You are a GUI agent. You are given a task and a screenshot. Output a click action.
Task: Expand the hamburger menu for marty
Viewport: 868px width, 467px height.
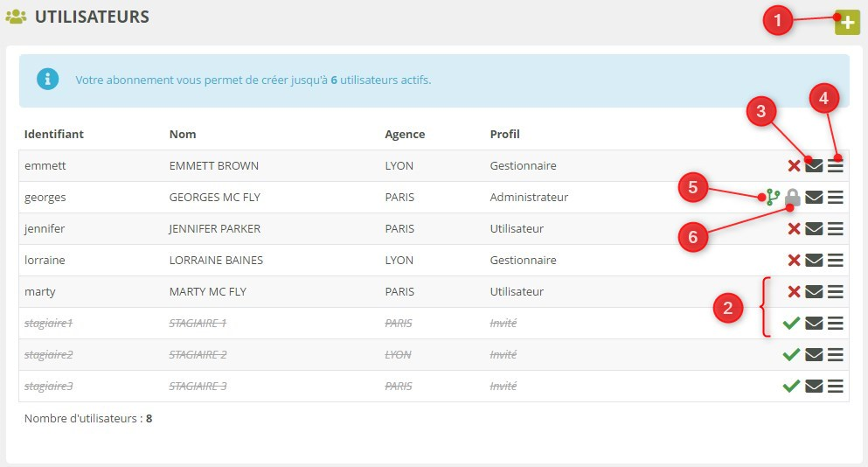836,292
